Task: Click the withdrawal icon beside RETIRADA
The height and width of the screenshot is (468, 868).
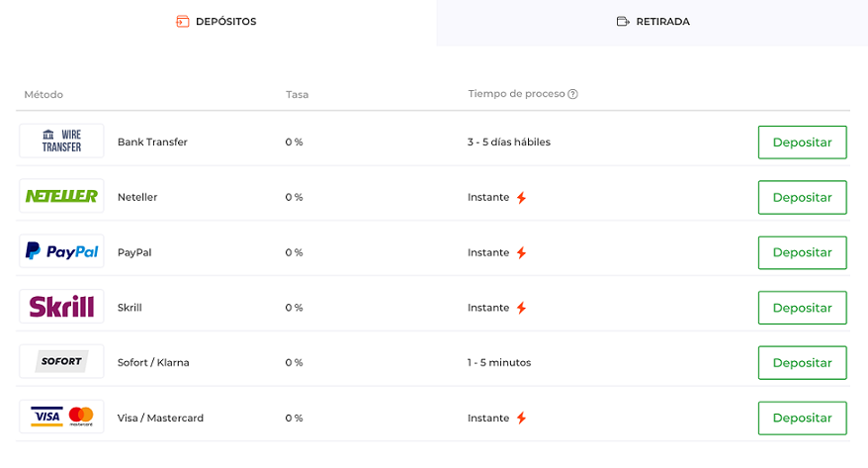Action: (x=623, y=22)
